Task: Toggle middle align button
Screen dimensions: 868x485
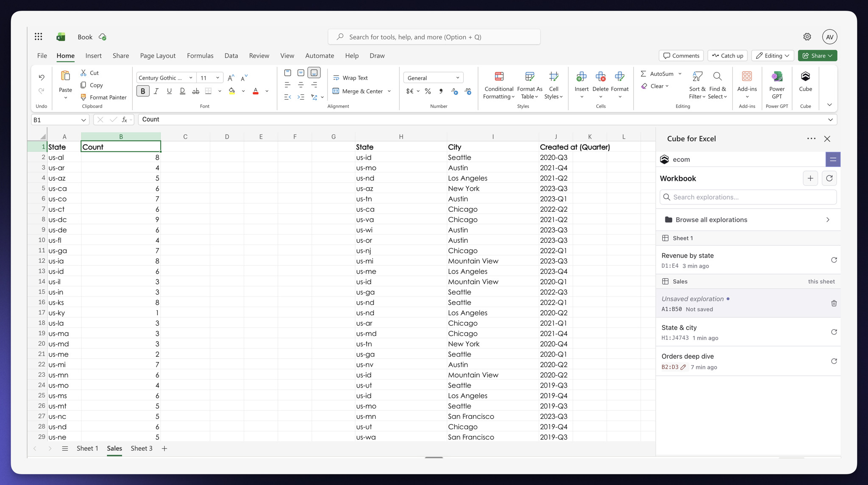Action: coord(301,73)
